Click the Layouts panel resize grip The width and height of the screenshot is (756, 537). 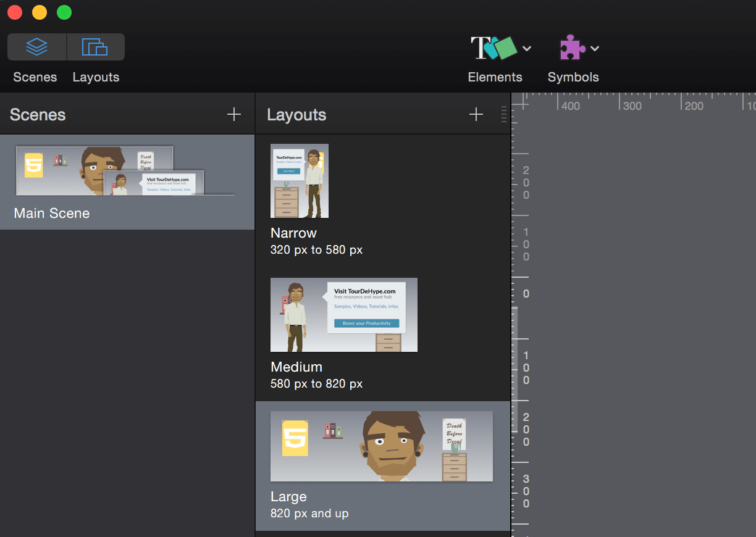coord(504,114)
